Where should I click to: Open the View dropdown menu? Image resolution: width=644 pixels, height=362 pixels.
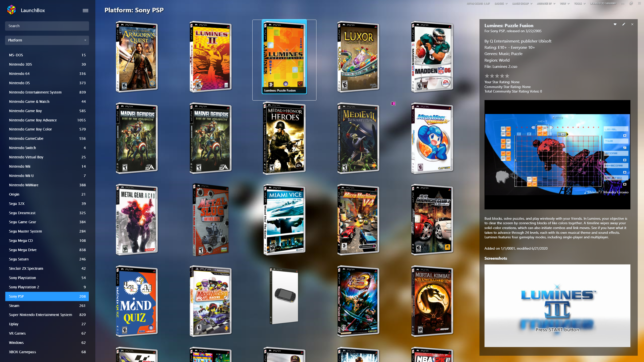pos(565,4)
